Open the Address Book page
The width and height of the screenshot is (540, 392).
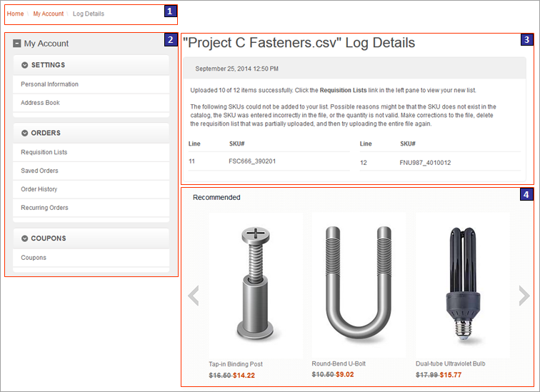point(41,103)
